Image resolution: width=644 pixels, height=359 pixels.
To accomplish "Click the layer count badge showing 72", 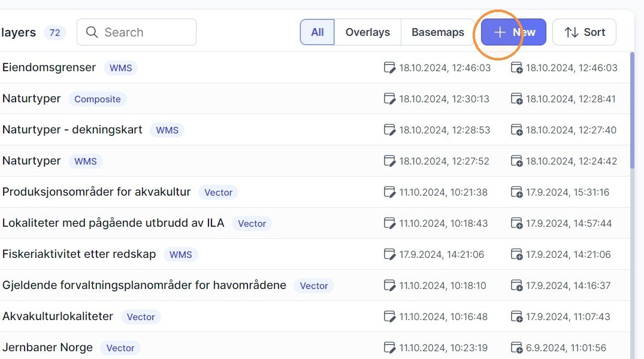I will (55, 32).
